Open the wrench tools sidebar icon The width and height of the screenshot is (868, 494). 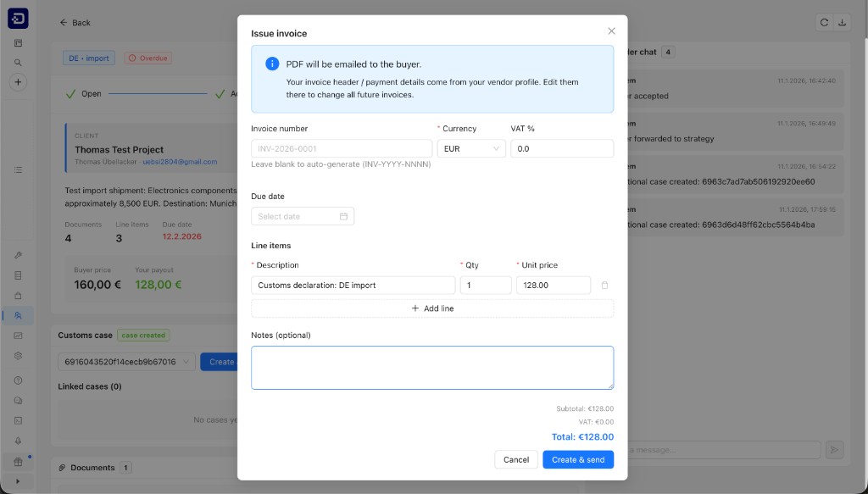(18, 255)
